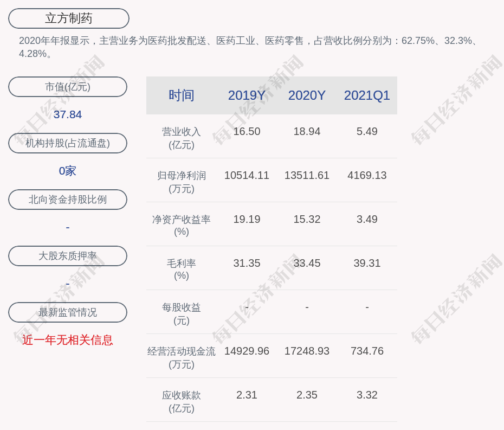Select the 2020Y column header

pyautogui.click(x=307, y=95)
